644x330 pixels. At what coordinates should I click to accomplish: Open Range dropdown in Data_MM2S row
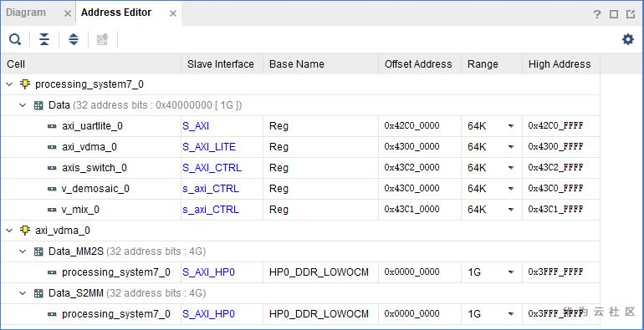coord(511,272)
